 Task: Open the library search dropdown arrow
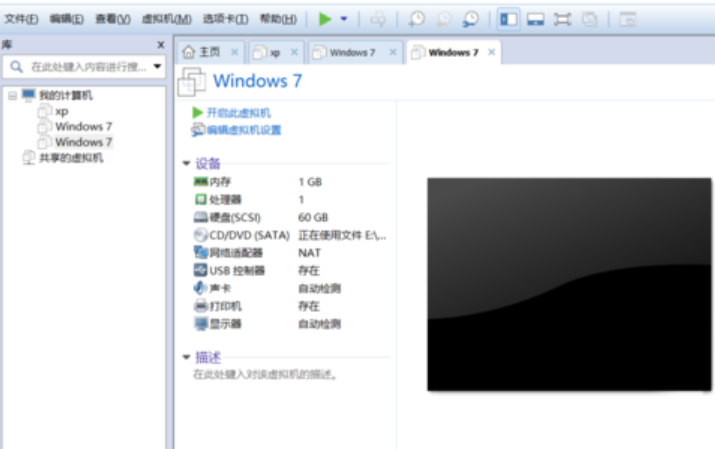pyautogui.click(x=157, y=67)
